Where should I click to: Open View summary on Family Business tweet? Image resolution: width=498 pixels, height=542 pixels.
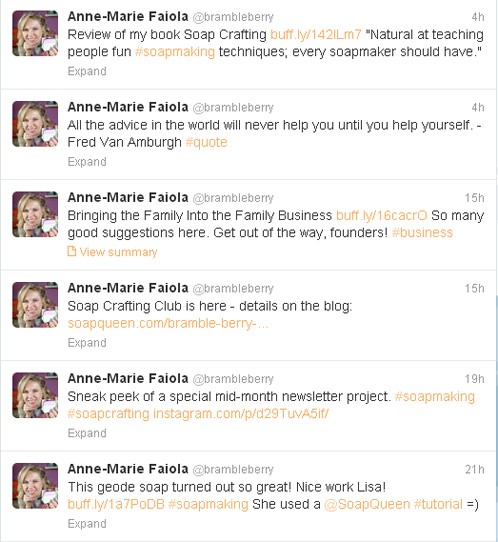tap(118, 252)
